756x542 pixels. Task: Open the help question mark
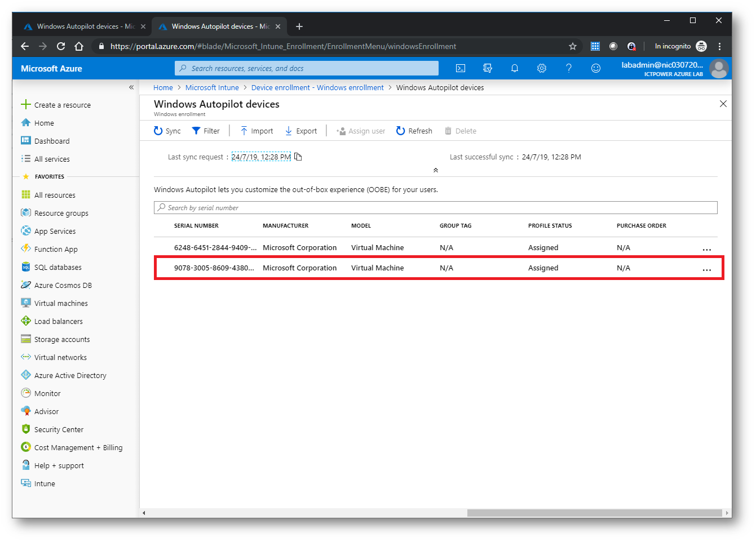[x=569, y=68]
